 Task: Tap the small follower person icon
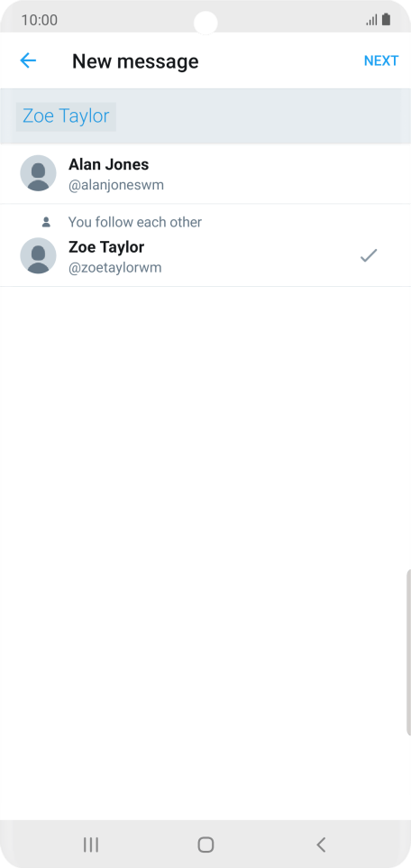tap(47, 222)
